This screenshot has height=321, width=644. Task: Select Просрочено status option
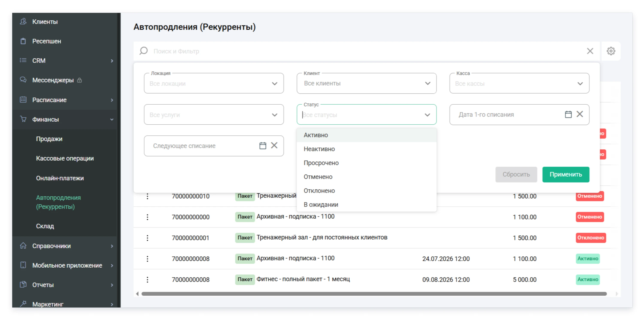366,163
